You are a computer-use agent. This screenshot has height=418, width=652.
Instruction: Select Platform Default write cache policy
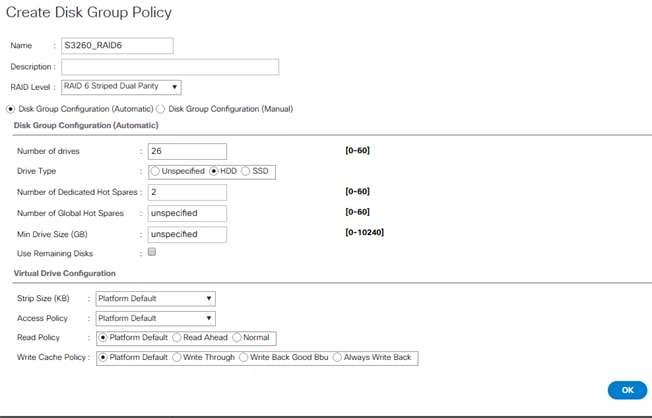[103, 357]
